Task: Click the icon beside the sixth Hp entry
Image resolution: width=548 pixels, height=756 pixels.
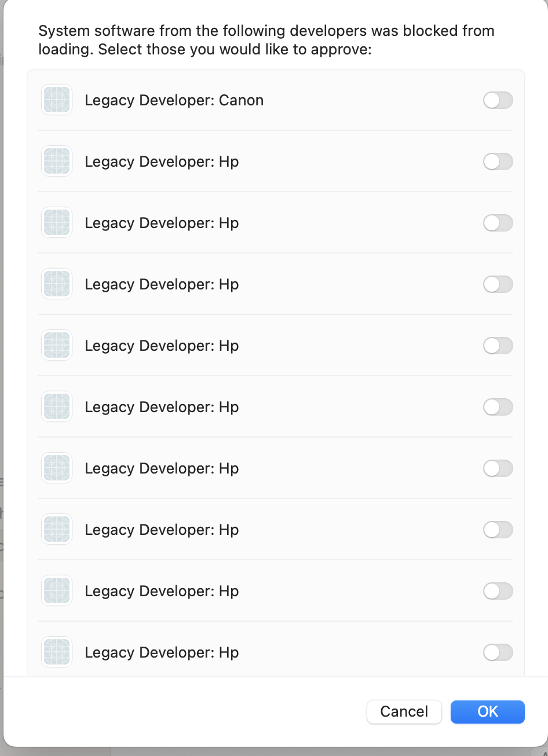Action: point(57,468)
